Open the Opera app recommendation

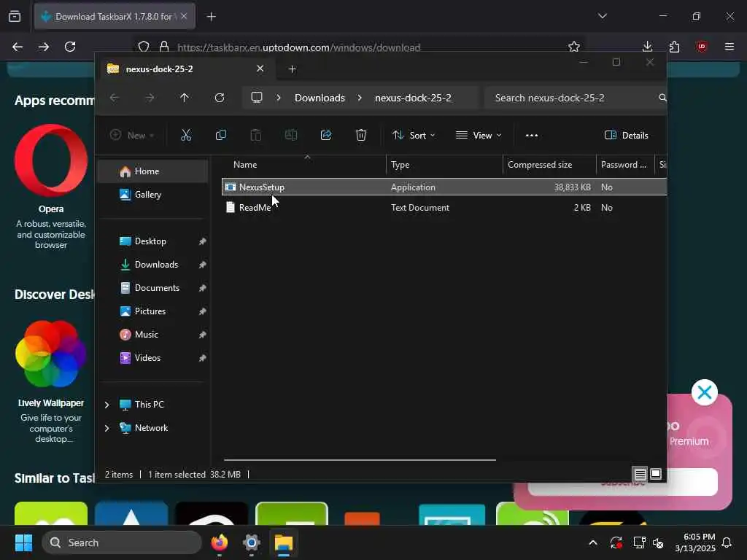click(x=51, y=187)
